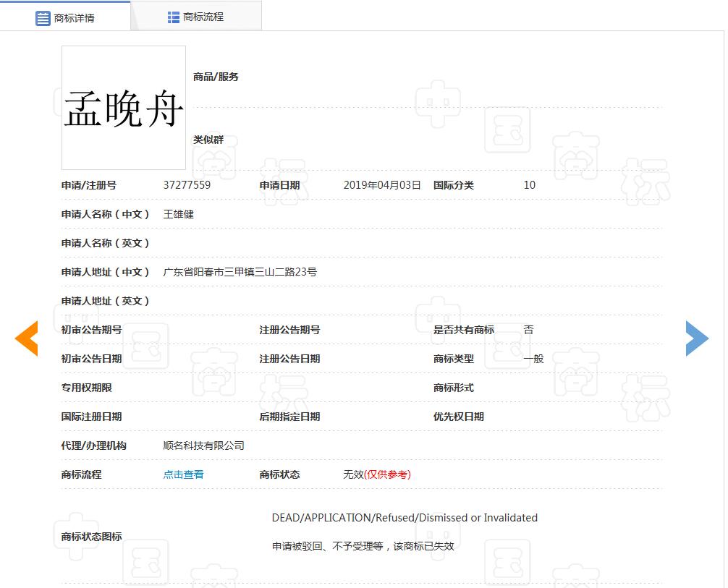
Task: Click the applicant address in 广东省阳春市
Action: click(x=240, y=272)
